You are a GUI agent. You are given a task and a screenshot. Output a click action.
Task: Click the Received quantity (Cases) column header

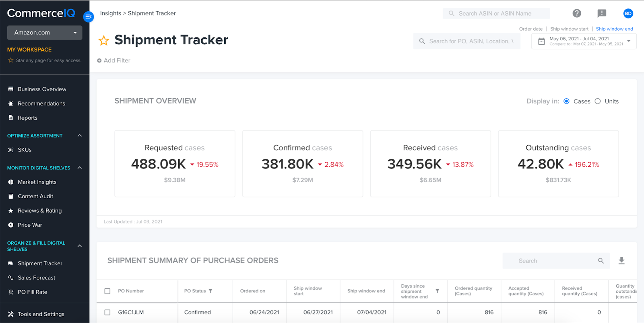[x=580, y=291]
